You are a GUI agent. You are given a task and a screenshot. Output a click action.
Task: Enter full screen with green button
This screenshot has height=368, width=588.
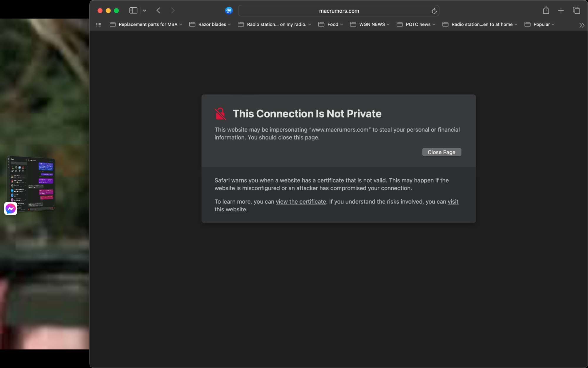(x=116, y=11)
